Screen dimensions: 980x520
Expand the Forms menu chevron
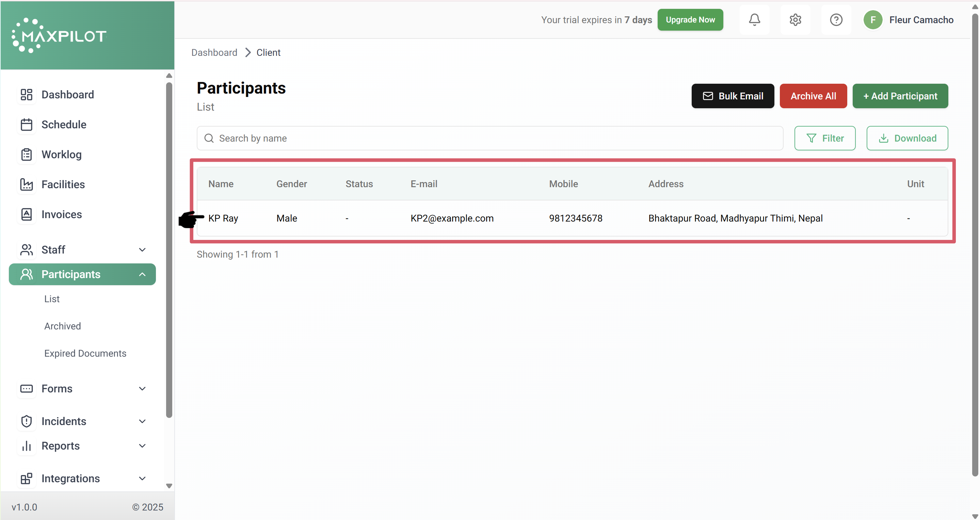(142, 389)
